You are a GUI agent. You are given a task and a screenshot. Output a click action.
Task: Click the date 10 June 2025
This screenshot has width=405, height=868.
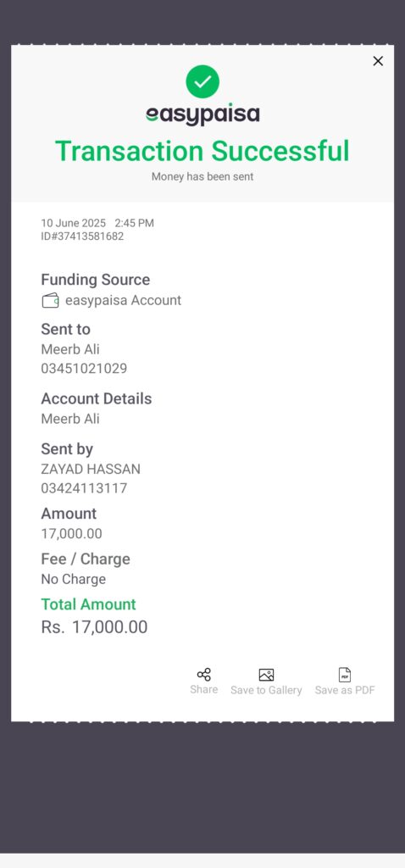(x=73, y=223)
